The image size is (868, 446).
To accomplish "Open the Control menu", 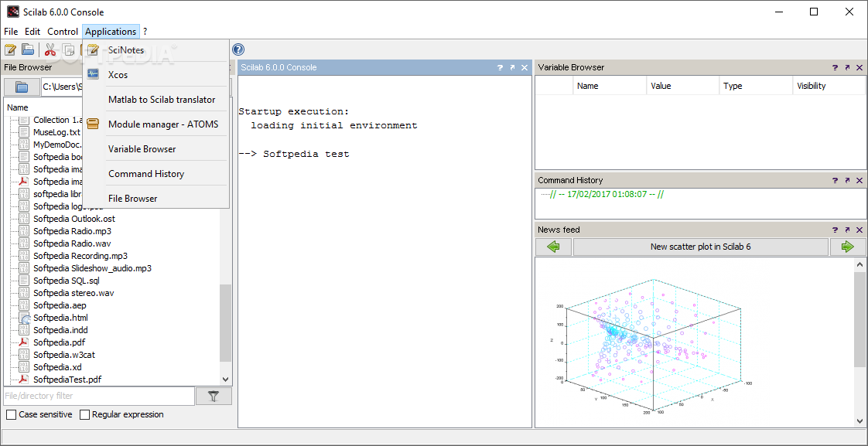I will coord(63,32).
